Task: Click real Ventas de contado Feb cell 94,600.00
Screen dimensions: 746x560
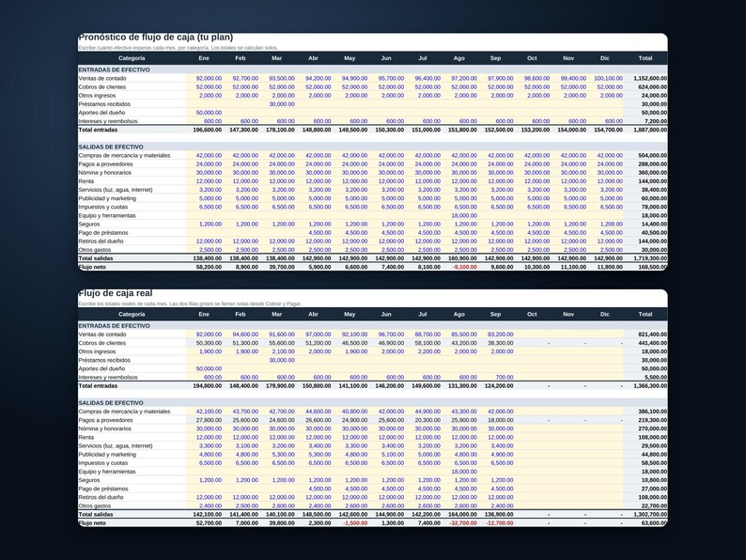Action: click(245, 334)
